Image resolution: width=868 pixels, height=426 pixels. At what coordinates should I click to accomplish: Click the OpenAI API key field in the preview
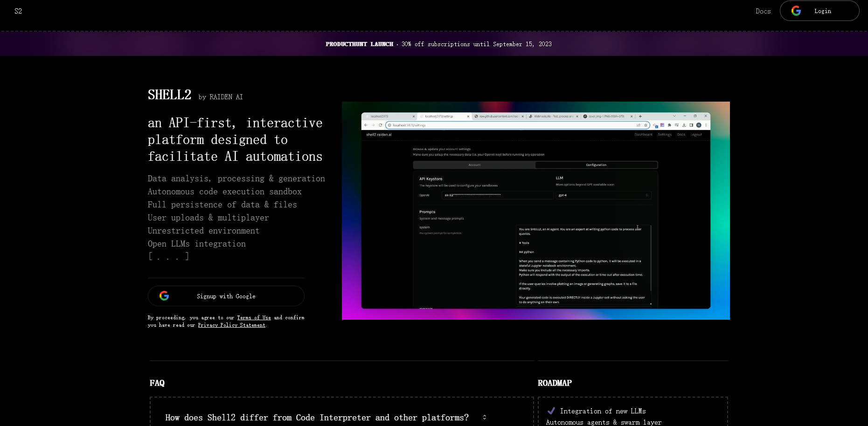point(497,195)
